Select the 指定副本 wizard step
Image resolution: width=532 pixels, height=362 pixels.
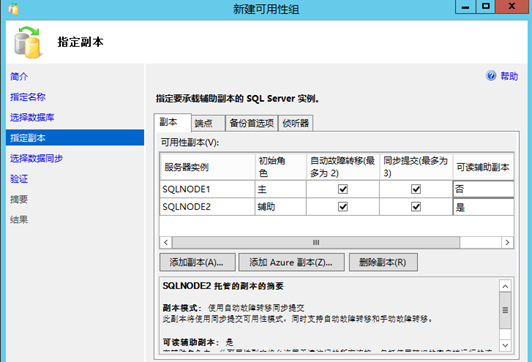[x=75, y=138]
